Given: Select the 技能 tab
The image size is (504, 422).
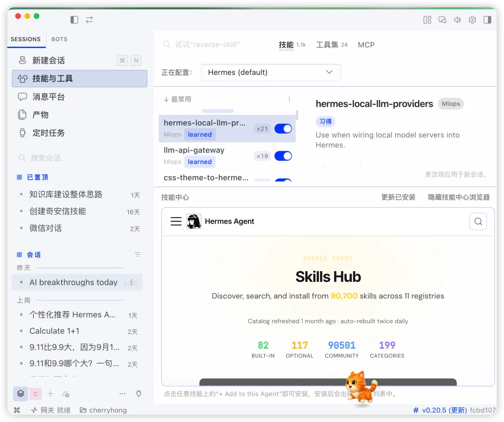Looking at the screenshot, I should tap(292, 45).
